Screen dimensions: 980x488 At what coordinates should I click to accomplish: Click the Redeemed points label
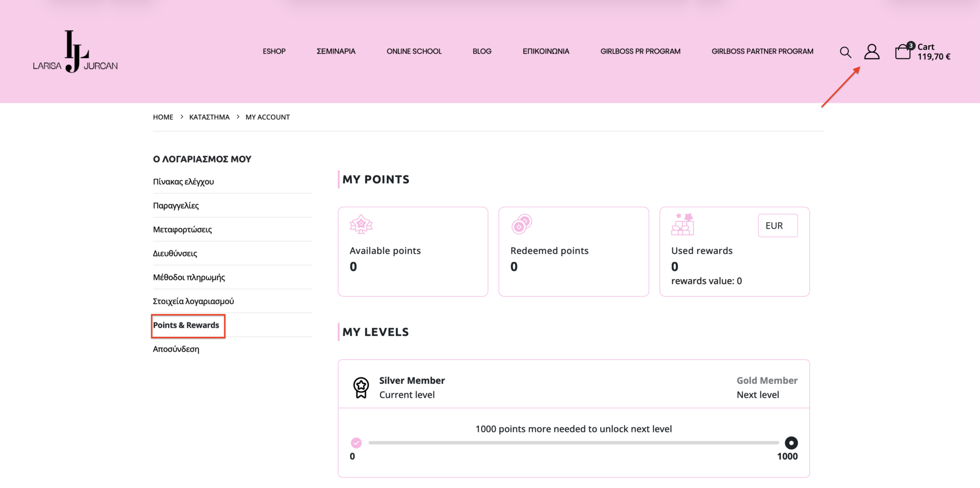pos(549,251)
